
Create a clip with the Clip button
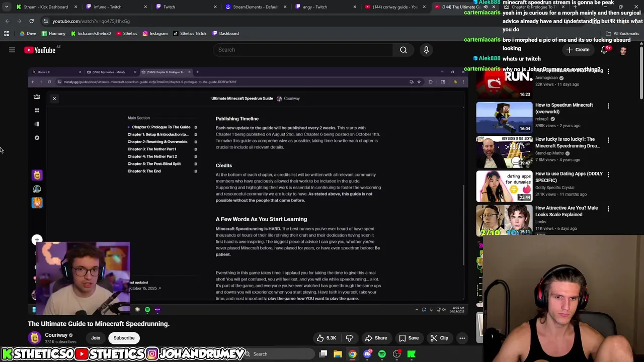tap(439, 338)
